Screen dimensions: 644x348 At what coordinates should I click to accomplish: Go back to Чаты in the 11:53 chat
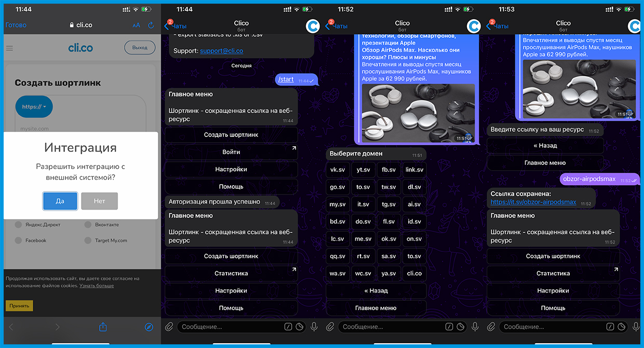click(x=498, y=25)
